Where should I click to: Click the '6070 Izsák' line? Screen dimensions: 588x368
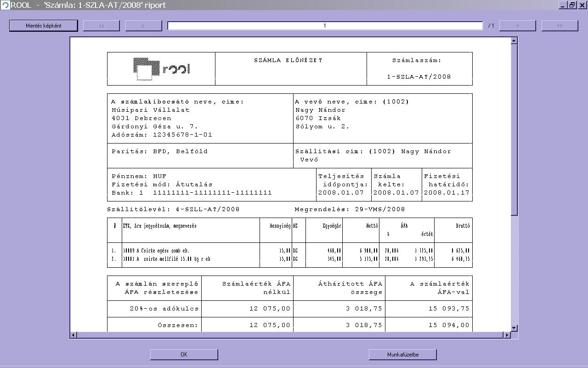point(318,118)
